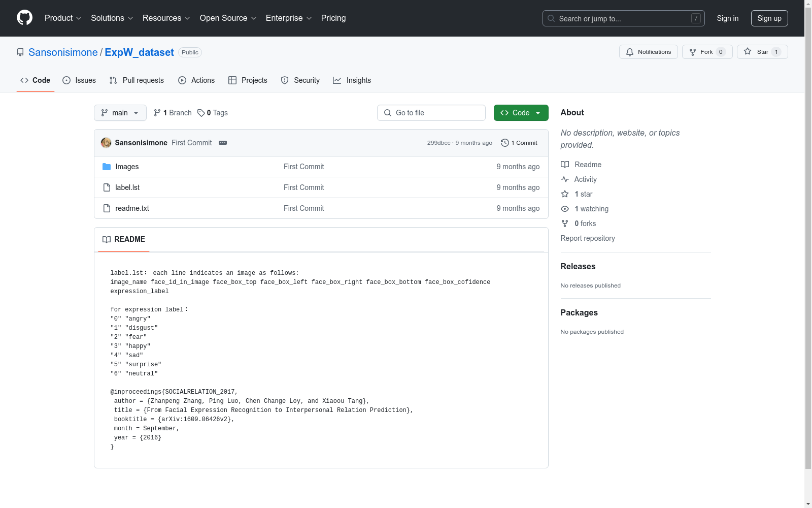Click Sansonisimone's avatar thumbnail
This screenshot has height=508, width=812.
click(x=106, y=143)
